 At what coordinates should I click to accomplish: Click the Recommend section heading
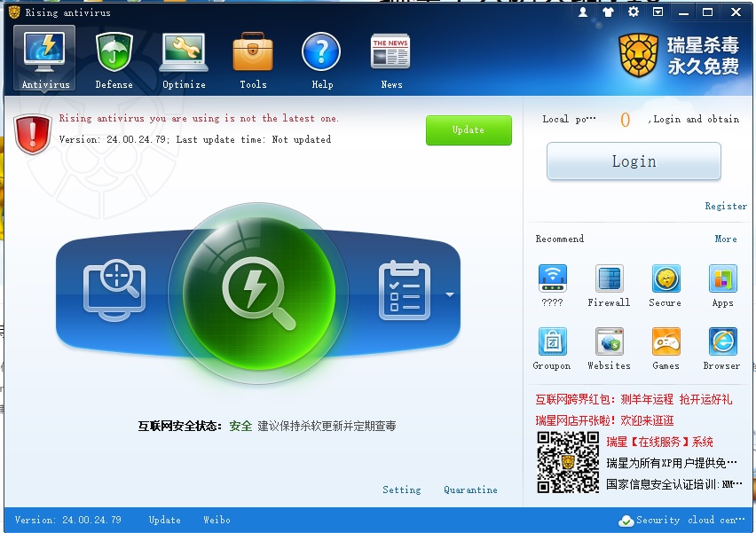[x=559, y=239]
